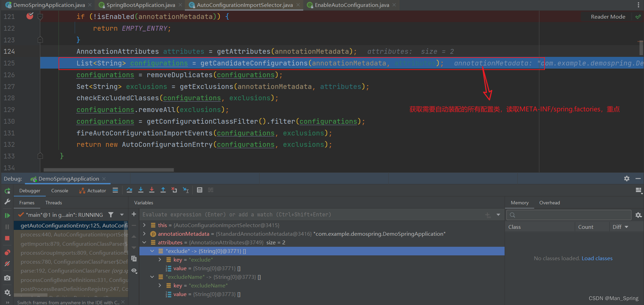
Task: Open Diff column dropdown in Memory
Action: pos(626,227)
